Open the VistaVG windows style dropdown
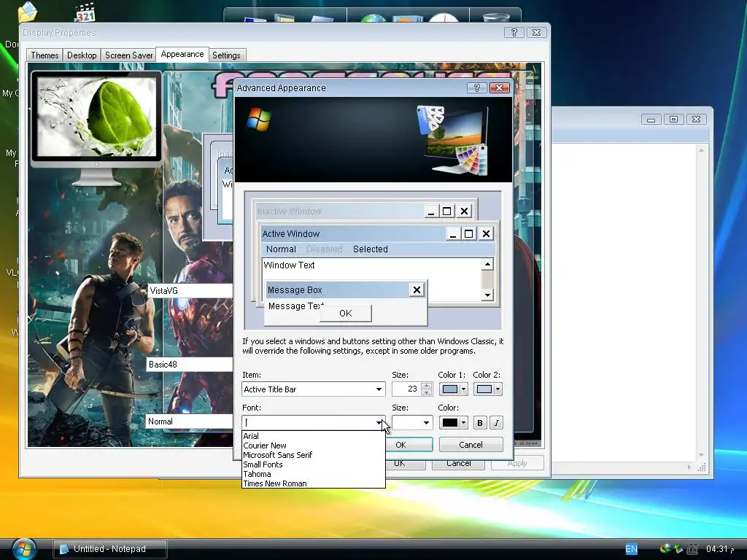 [190, 290]
